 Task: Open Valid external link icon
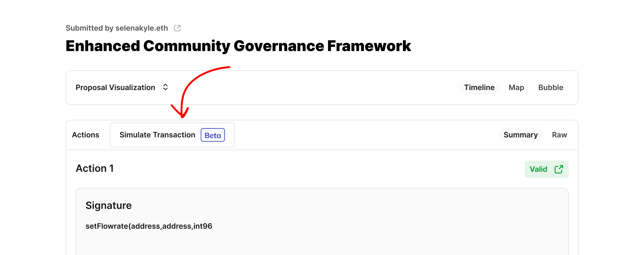click(559, 169)
